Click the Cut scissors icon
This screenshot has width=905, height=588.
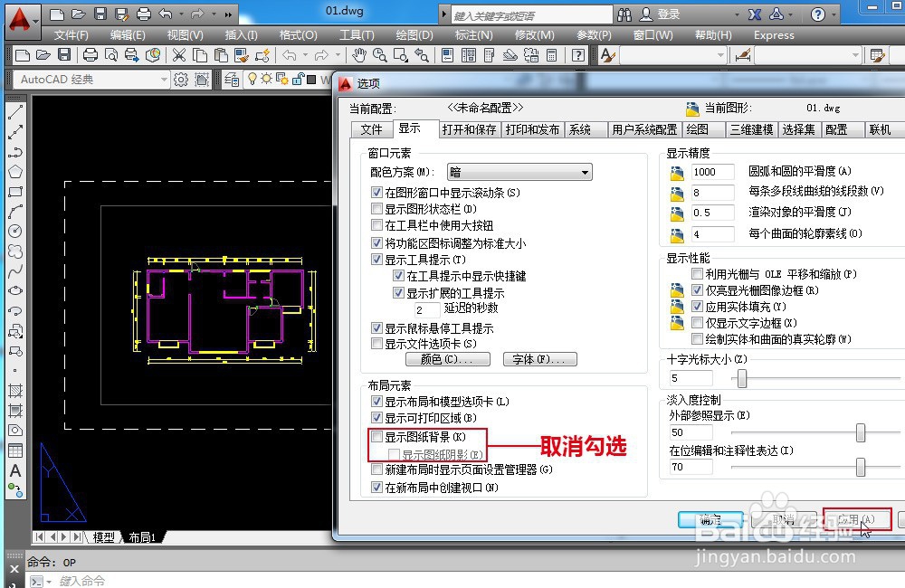(x=179, y=55)
